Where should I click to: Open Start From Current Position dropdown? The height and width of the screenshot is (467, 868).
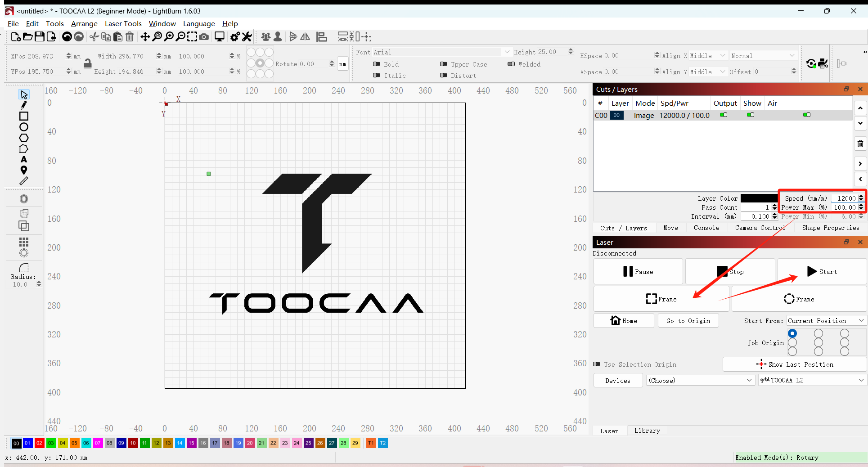(x=826, y=320)
